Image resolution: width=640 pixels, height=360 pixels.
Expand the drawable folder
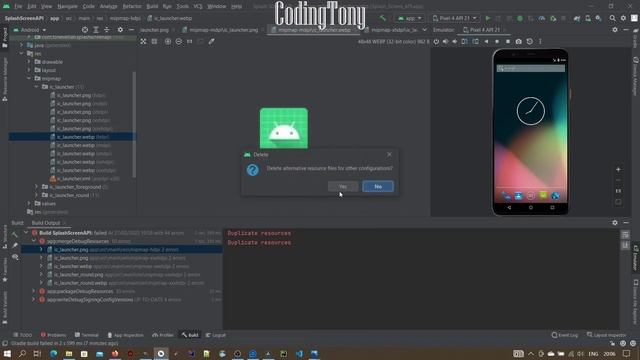tap(29, 62)
